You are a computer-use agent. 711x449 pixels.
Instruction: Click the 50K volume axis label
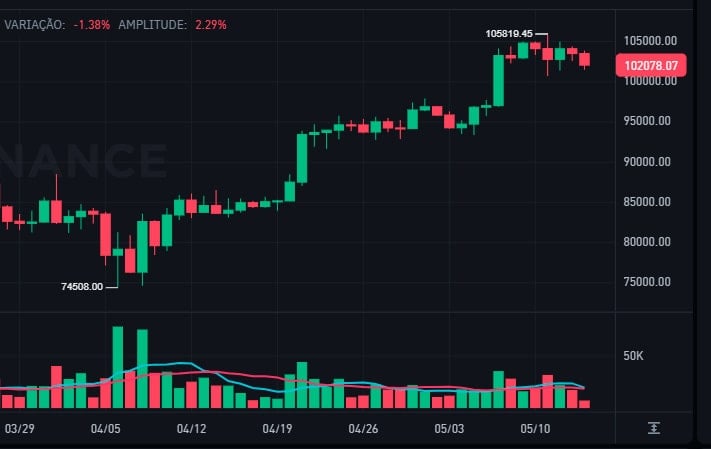pyautogui.click(x=634, y=355)
